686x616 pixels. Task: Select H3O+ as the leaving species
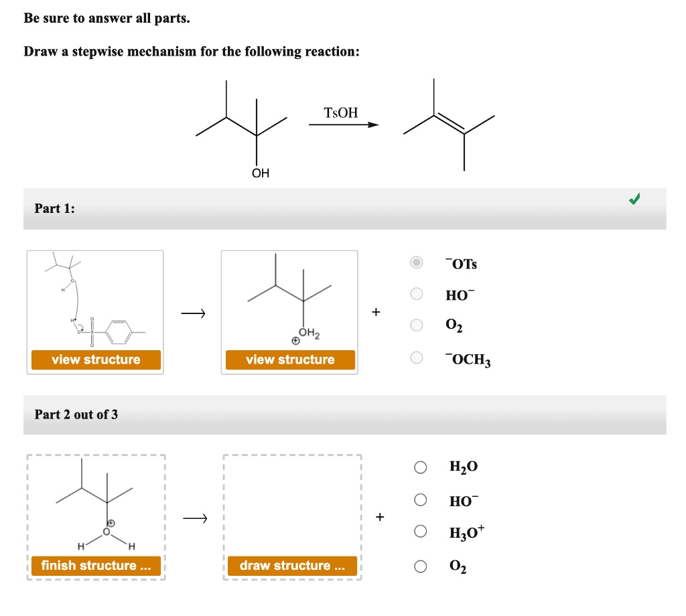pos(421,532)
